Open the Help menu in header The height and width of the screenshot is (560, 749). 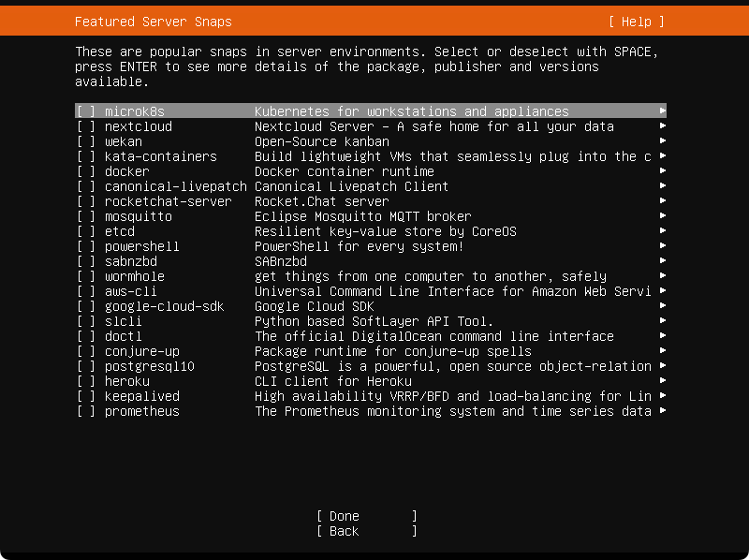coord(637,22)
